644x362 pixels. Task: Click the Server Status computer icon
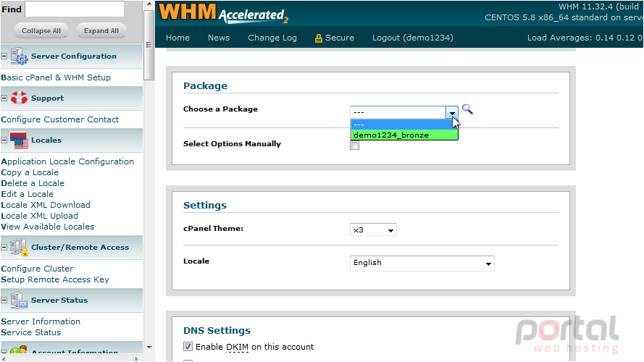point(19,300)
